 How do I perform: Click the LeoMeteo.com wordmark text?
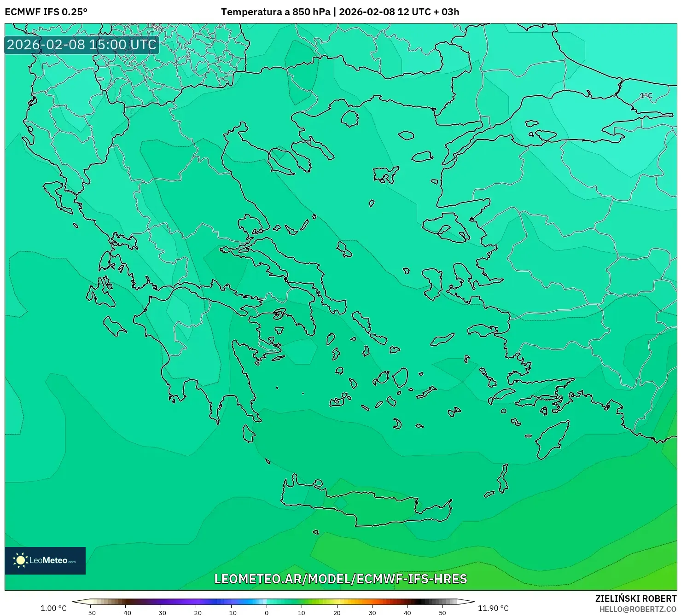click(x=53, y=560)
